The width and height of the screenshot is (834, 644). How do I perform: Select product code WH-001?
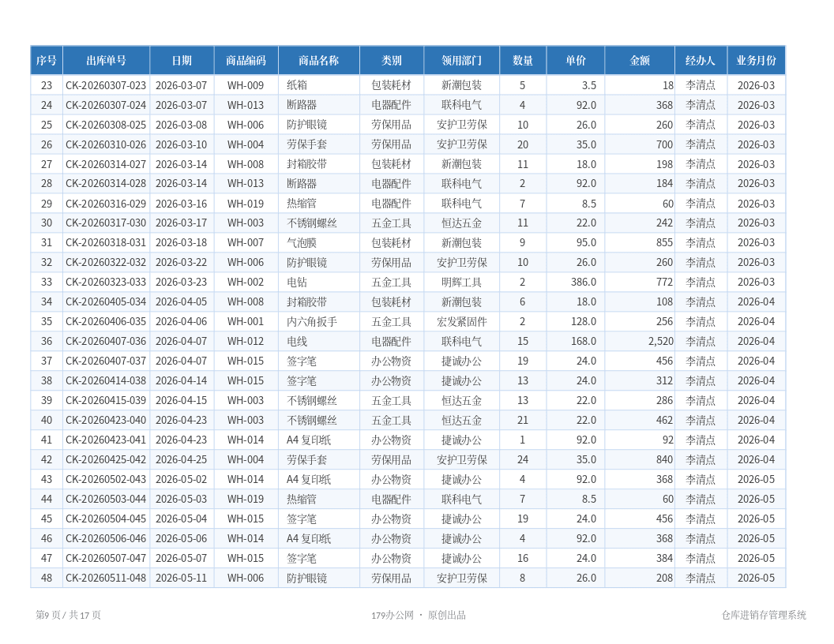coord(246,321)
